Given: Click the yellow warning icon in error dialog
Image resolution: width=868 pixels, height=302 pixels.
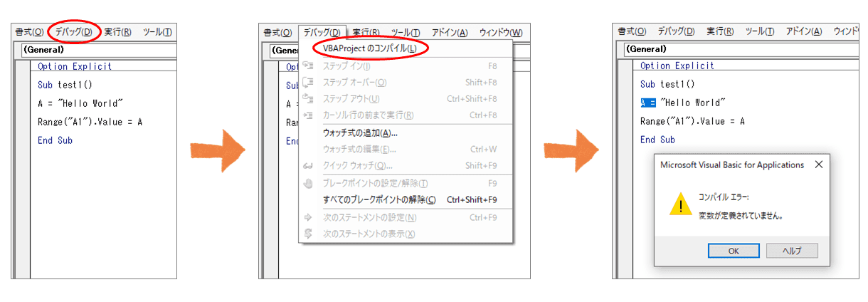Looking at the screenshot, I should (x=680, y=204).
